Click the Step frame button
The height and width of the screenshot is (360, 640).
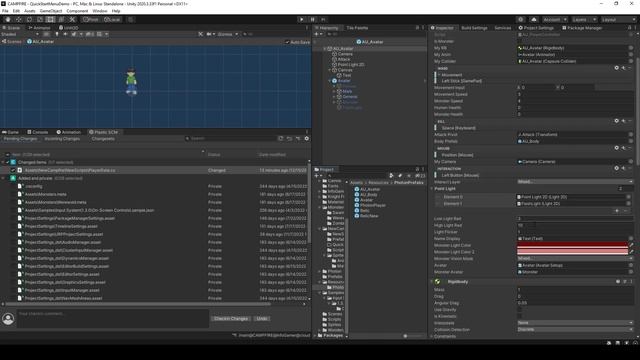(x=323, y=19)
